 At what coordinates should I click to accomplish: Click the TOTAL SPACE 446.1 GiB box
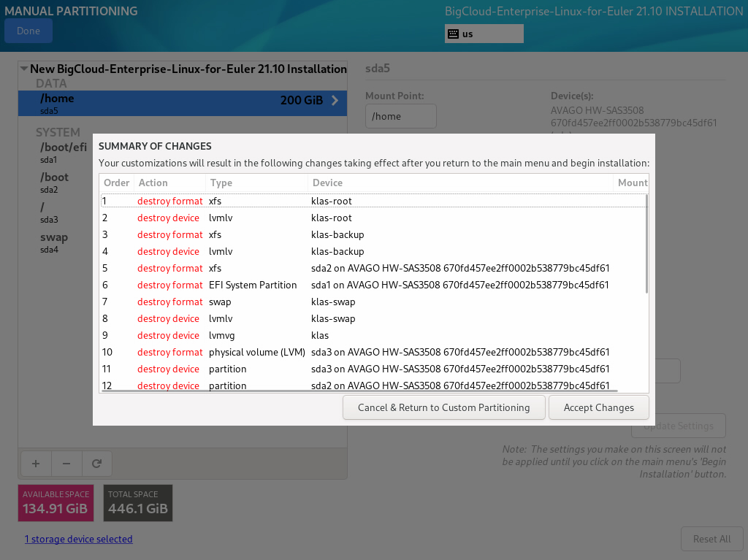coord(138,503)
